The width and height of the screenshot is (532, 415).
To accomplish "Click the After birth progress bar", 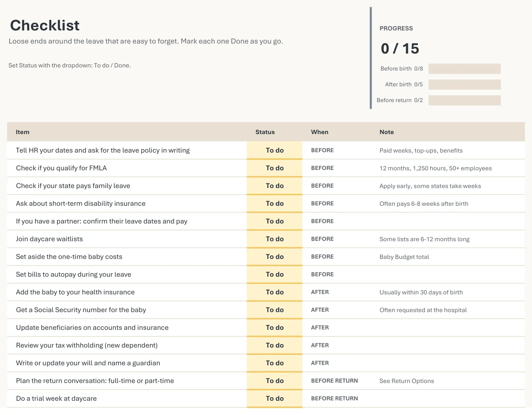I will click(465, 84).
